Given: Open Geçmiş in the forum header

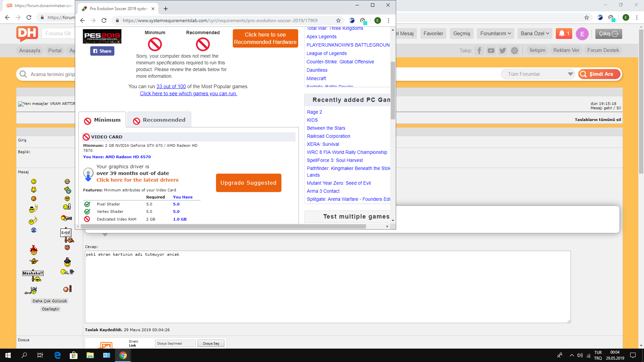Looking at the screenshot, I should tap(462, 34).
